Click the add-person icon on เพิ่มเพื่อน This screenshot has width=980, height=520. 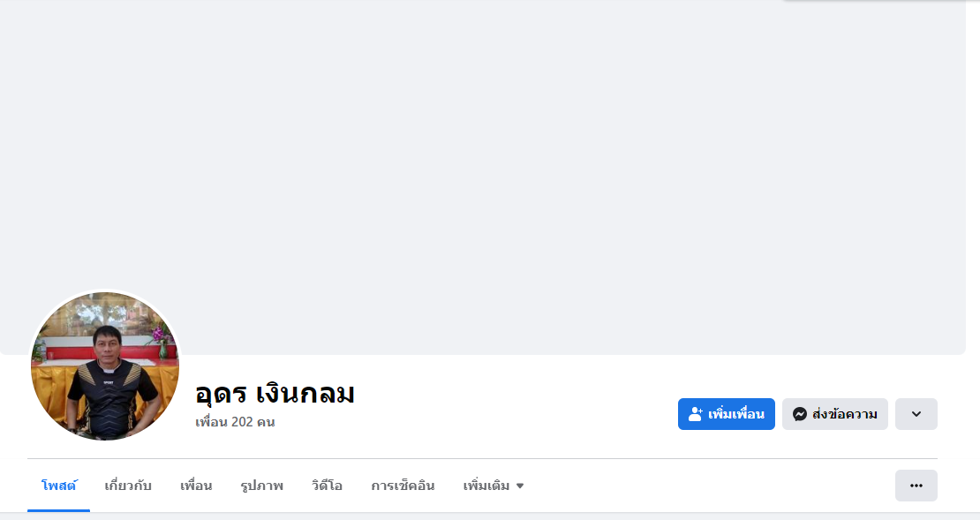[x=696, y=414]
